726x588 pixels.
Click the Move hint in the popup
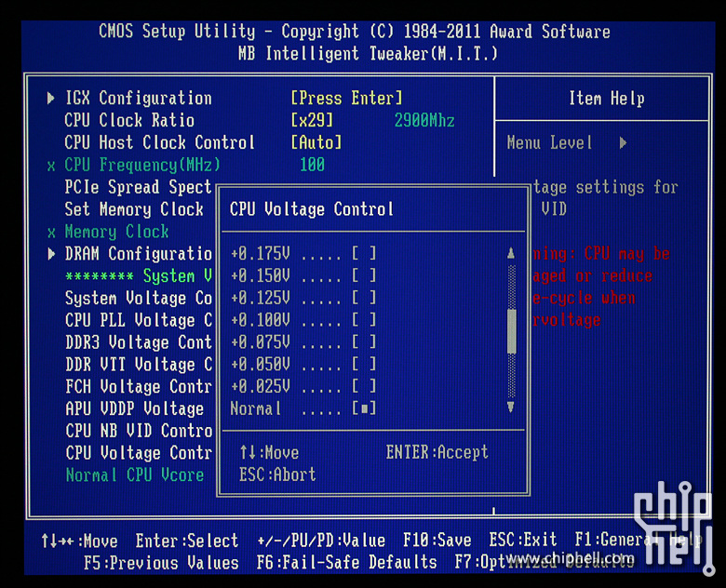[270, 452]
